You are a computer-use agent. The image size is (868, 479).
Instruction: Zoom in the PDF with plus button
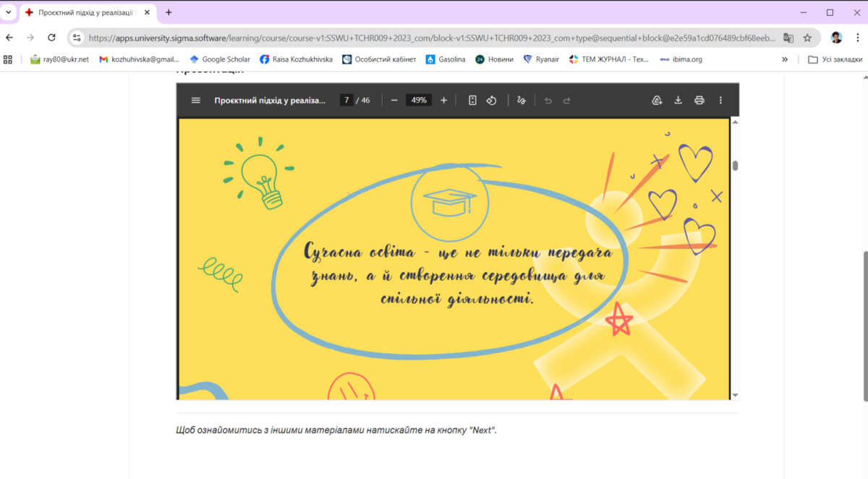coord(443,101)
